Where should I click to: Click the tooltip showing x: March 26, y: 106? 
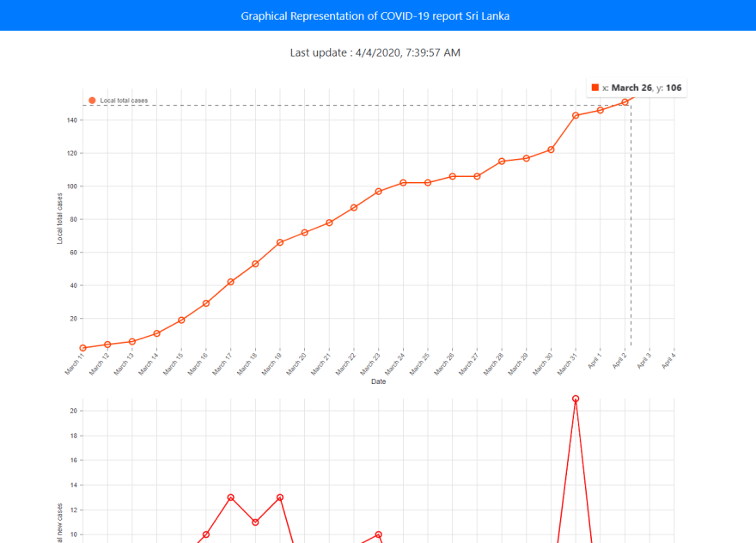pyautogui.click(x=637, y=88)
